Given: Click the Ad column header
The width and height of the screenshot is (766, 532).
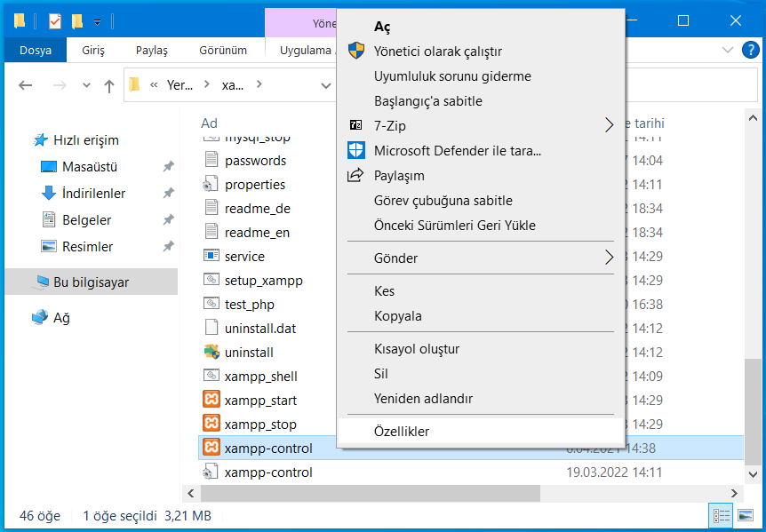Looking at the screenshot, I should pyautogui.click(x=209, y=123).
